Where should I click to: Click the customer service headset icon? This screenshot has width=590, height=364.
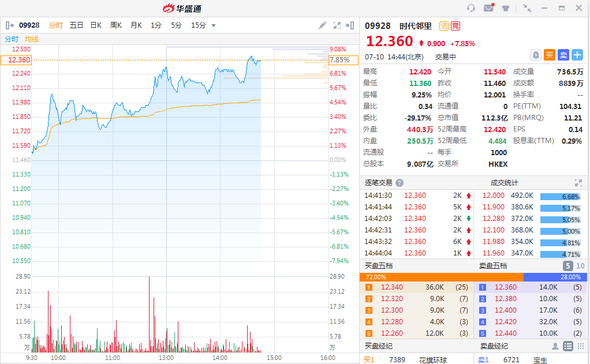471,8
